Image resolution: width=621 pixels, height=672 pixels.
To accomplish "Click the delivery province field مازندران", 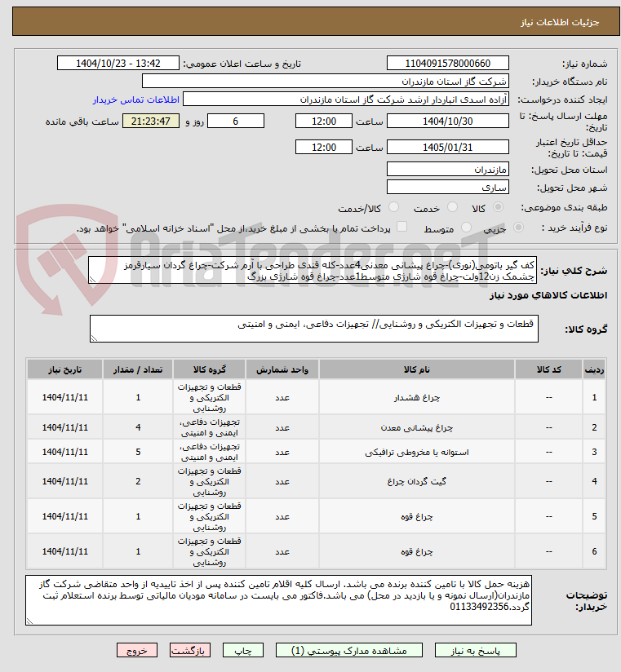I will (448, 170).
